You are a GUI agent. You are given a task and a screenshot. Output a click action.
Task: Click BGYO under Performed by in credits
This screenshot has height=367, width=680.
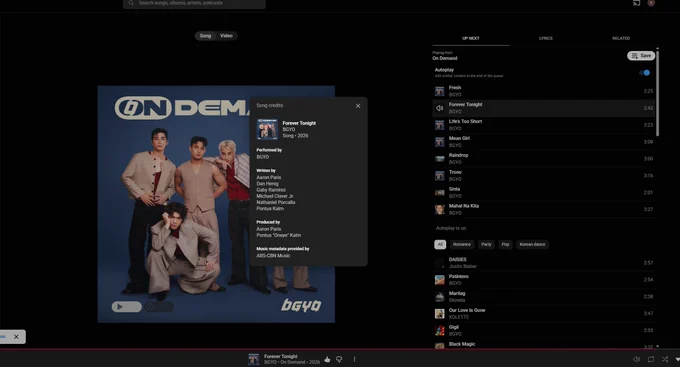tap(263, 157)
